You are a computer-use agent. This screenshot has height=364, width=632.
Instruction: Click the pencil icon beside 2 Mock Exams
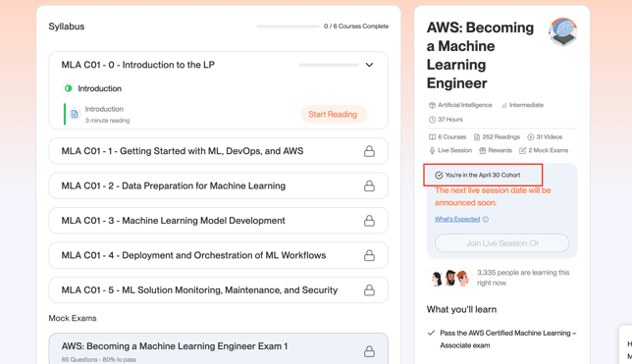click(523, 150)
